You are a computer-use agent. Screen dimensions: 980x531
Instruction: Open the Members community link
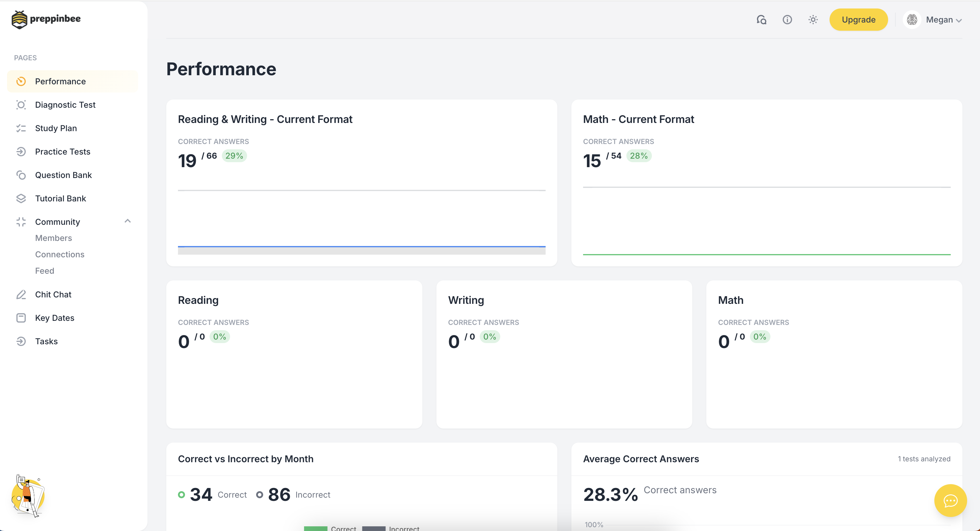pos(53,238)
